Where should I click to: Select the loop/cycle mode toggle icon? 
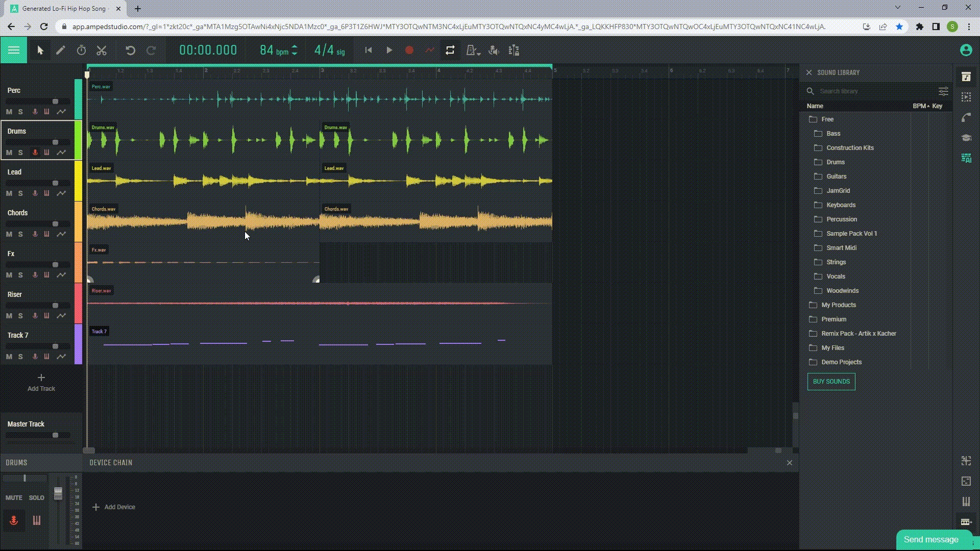pyautogui.click(x=450, y=51)
